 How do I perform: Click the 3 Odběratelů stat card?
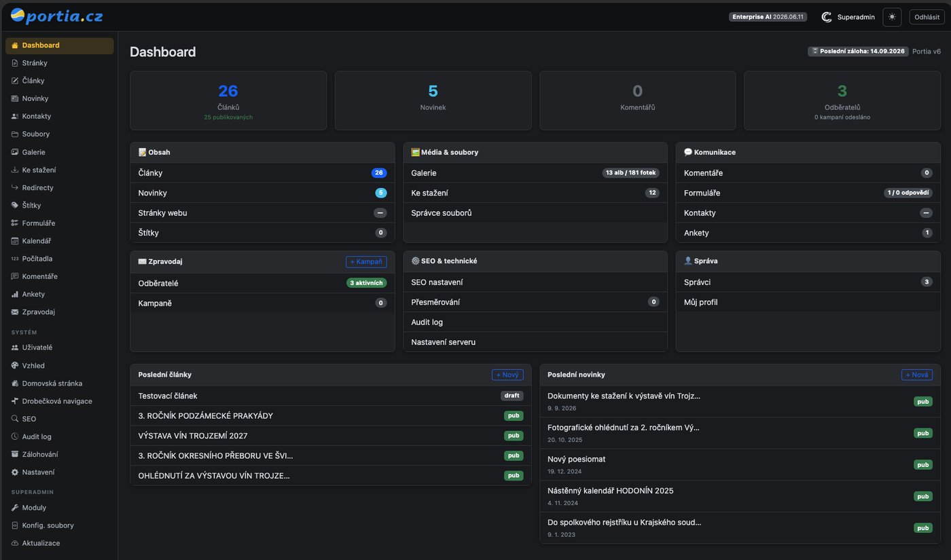tap(842, 100)
